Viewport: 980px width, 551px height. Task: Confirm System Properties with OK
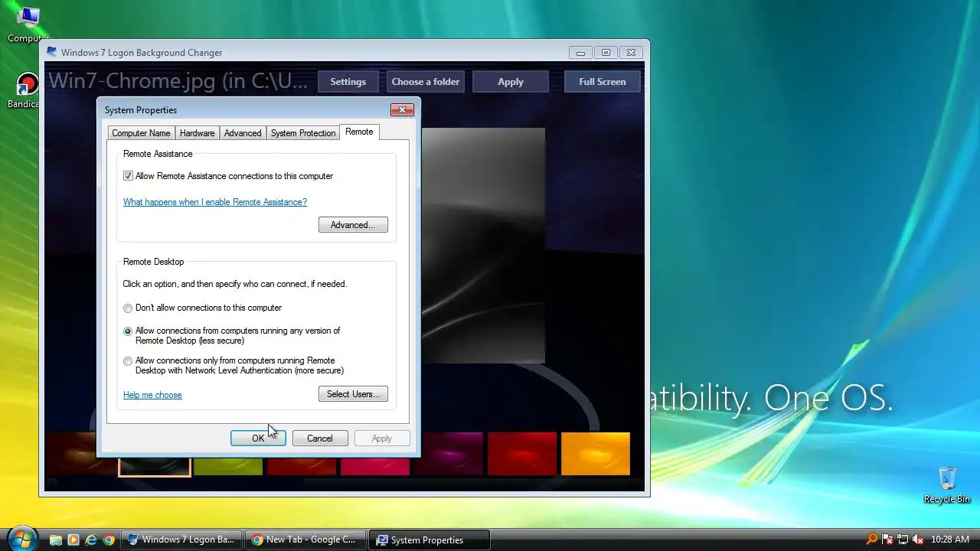pos(258,439)
